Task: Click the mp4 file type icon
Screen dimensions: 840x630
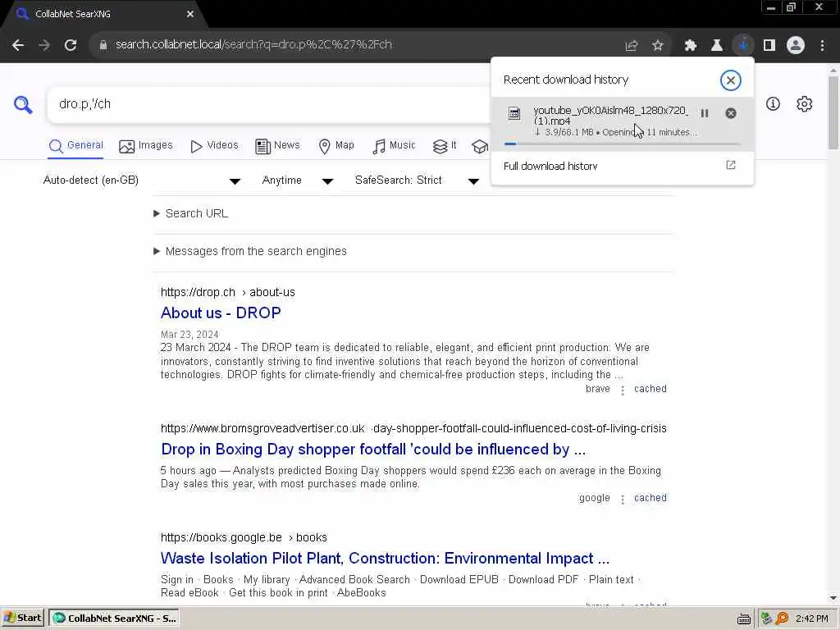Action: click(514, 113)
